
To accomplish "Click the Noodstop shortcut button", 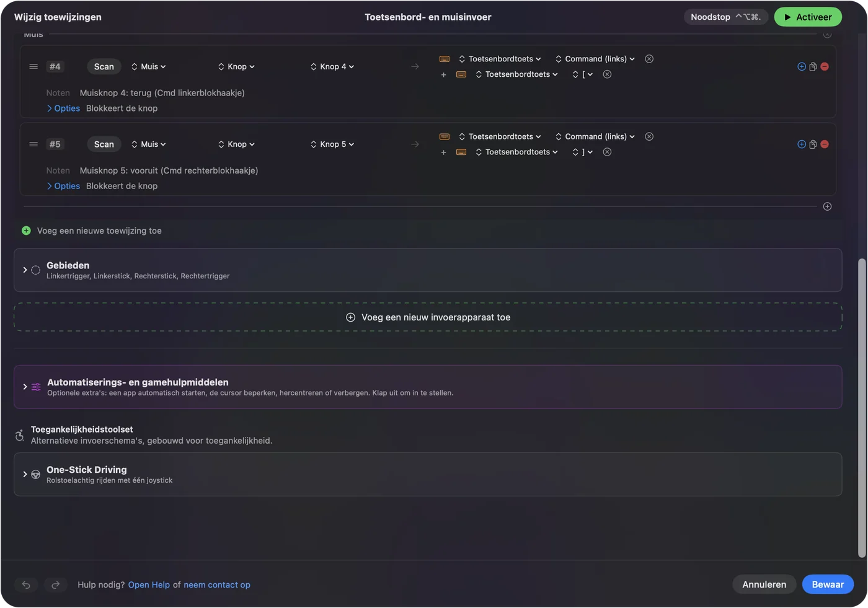I will coord(726,17).
